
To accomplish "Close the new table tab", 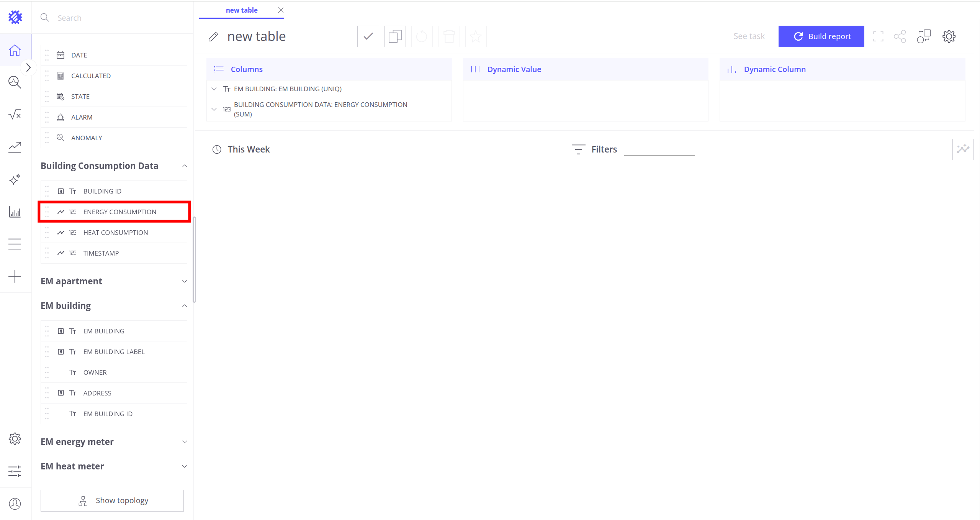I will point(281,10).
